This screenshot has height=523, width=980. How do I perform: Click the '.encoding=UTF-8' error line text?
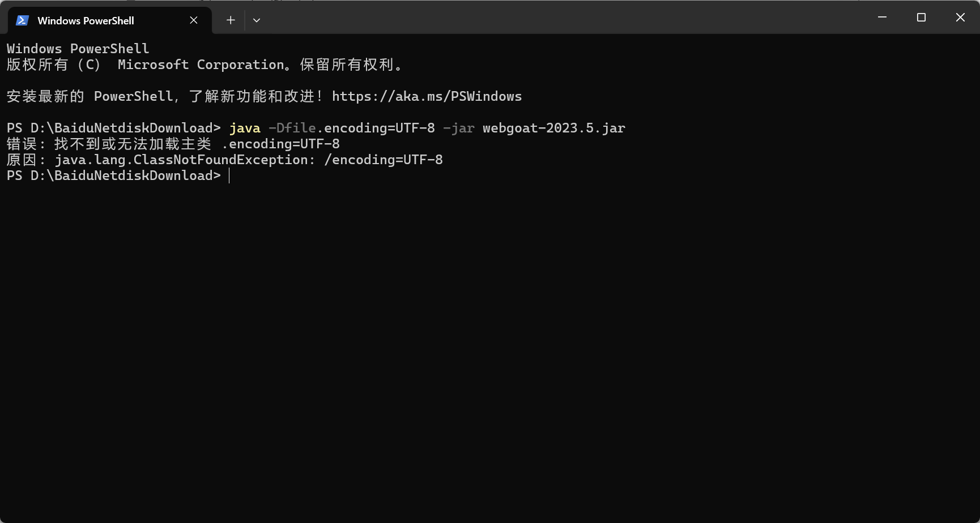click(280, 144)
